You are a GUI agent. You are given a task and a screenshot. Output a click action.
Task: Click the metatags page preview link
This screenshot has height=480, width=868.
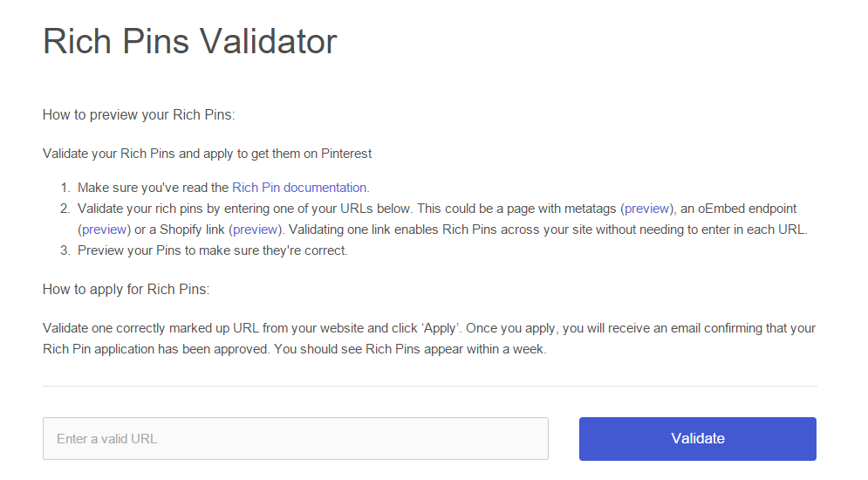click(649, 209)
